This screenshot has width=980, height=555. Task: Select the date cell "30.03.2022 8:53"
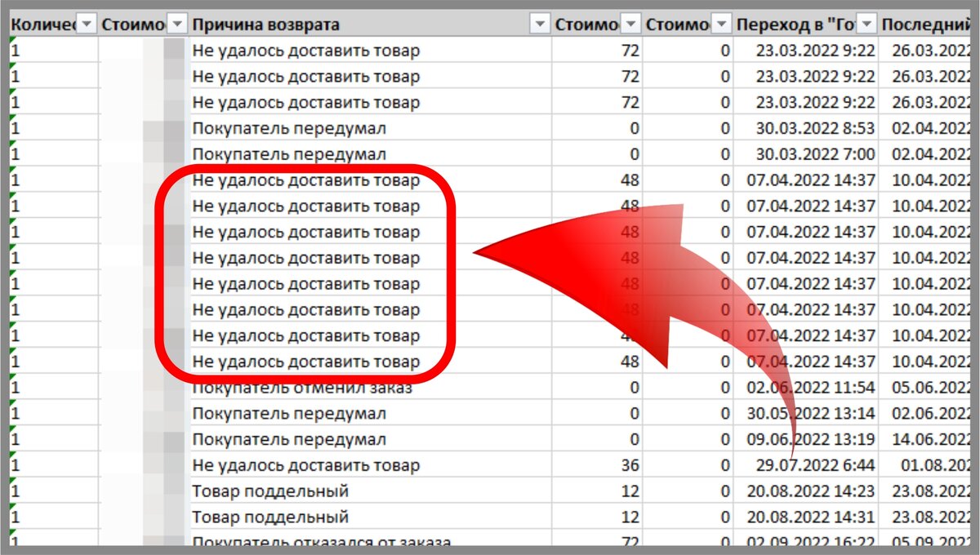pyautogui.click(x=817, y=128)
